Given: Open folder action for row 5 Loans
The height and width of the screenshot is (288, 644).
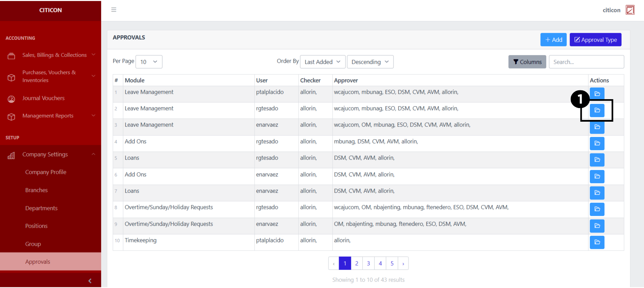Looking at the screenshot, I should pyautogui.click(x=597, y=160).
